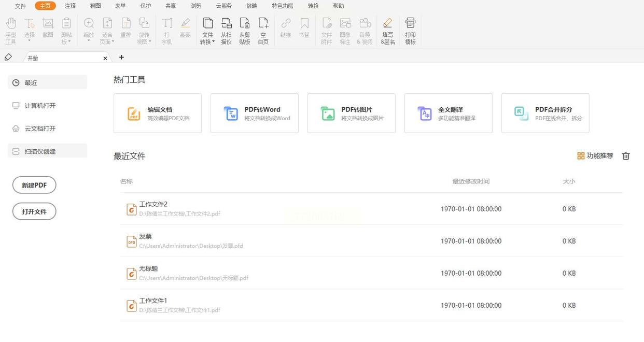Expand the 适合页面 dropdown
This screenshot has height=342, width=644.
pos(114,42)
